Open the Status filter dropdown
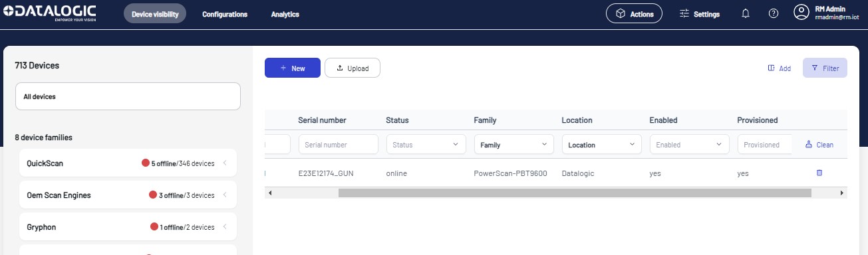Image resolution: width=868 pixels, height=255 pixels. pos(426,144)
